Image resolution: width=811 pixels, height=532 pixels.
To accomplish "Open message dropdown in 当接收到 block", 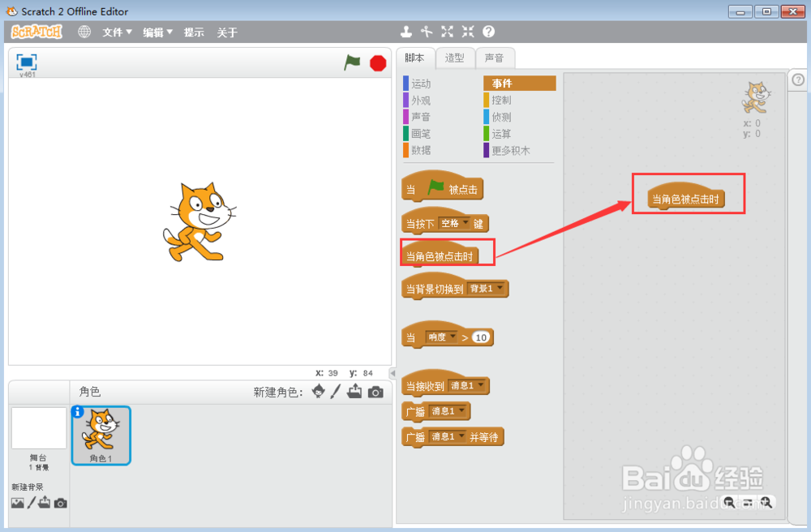I will (x=467, y=385).
